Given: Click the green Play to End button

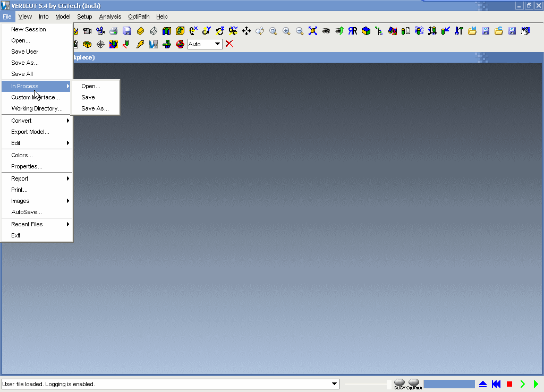Looking at the screenshot, I should (x=536, y=384).
